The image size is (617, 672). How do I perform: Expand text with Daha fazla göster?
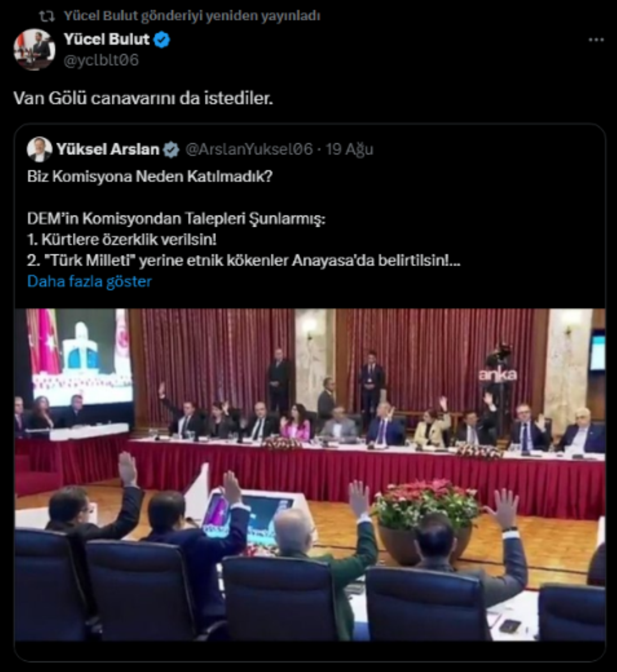pos(89,281)
